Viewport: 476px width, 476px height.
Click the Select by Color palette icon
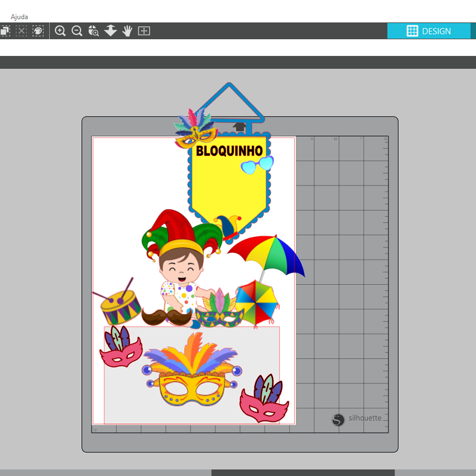click(38, 31)
